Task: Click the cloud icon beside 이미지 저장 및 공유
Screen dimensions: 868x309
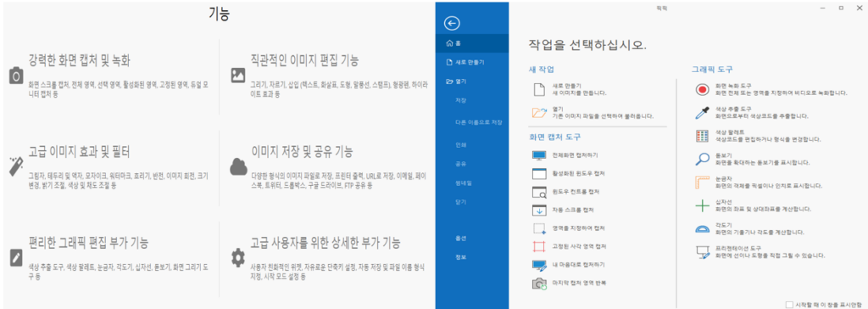Action: pos(238,166)
